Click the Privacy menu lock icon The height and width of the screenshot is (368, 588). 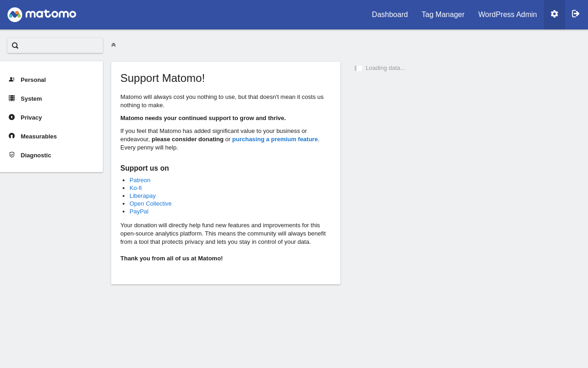(x=11, y=117)
